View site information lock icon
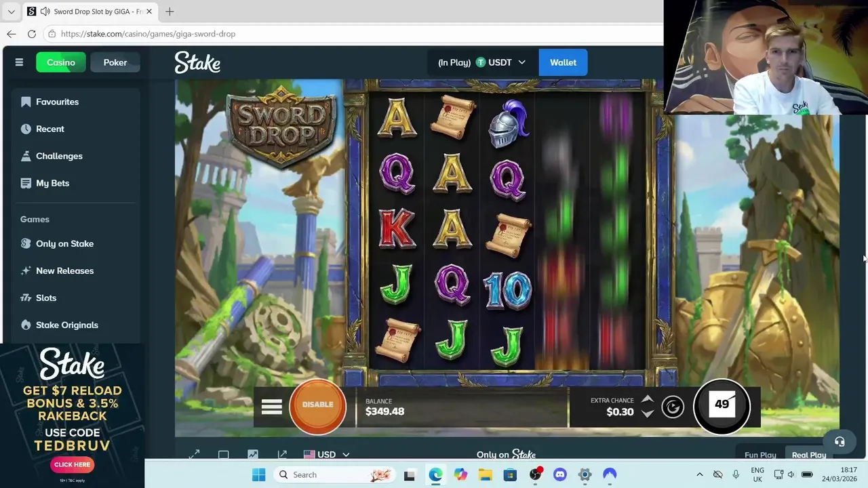868x488 pixels. coord(52,34)
